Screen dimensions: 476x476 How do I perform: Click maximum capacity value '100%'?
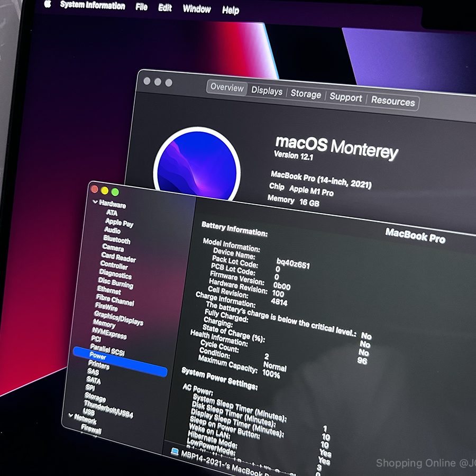point(271,374)
